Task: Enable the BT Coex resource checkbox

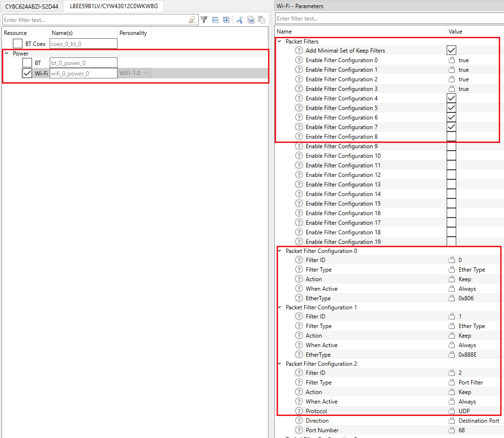Action: click(18, 44)
